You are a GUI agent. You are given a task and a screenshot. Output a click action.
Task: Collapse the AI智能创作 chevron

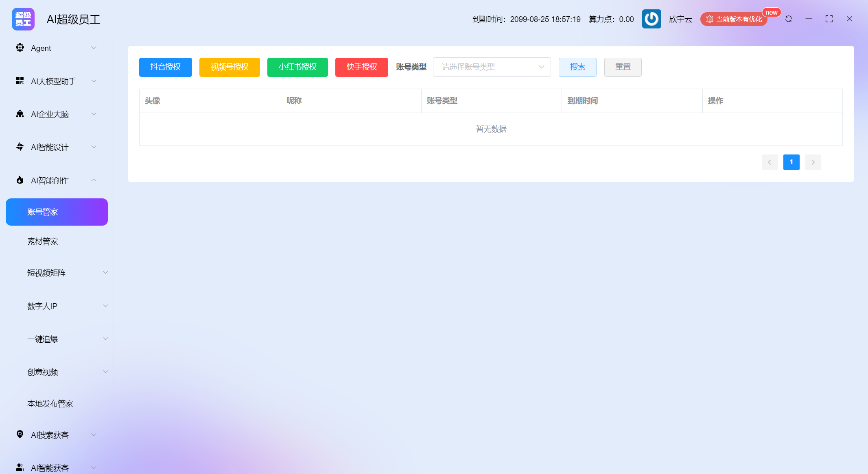pyautogui.click(x=94, y=180)
